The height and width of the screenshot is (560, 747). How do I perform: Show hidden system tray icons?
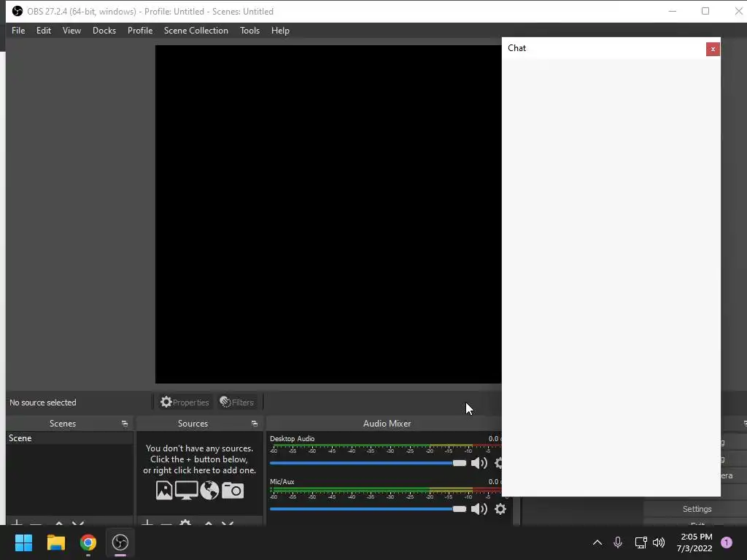(x=597, y=542)
